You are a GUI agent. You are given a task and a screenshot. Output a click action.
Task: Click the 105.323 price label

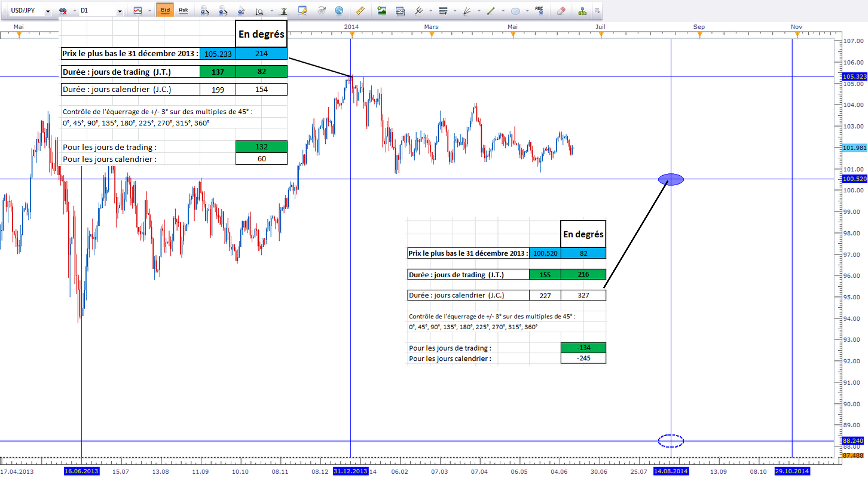(x=854, y=76)
